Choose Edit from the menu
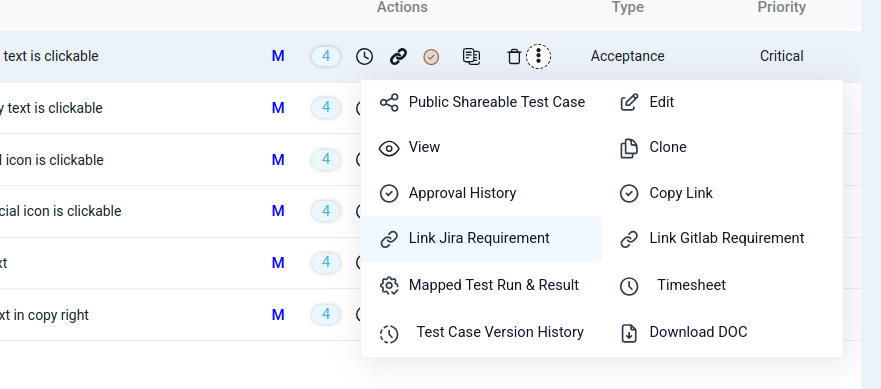 [x=723, y=102]
